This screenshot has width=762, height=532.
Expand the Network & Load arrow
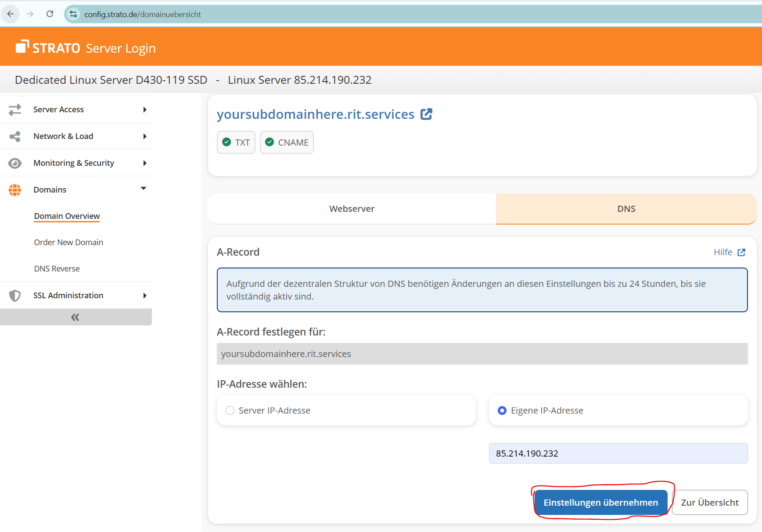point(144,136)
